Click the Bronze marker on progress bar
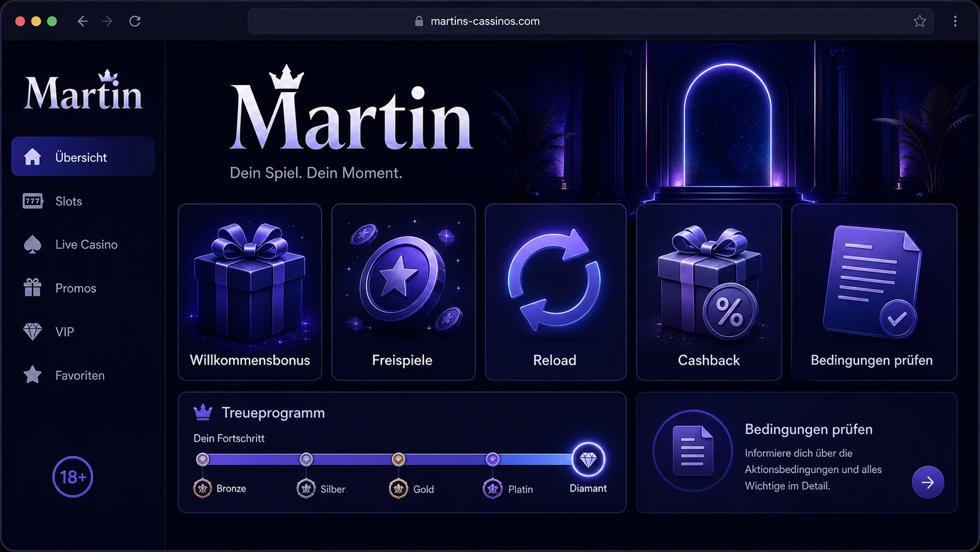980x552 pixels. [203, 459]
